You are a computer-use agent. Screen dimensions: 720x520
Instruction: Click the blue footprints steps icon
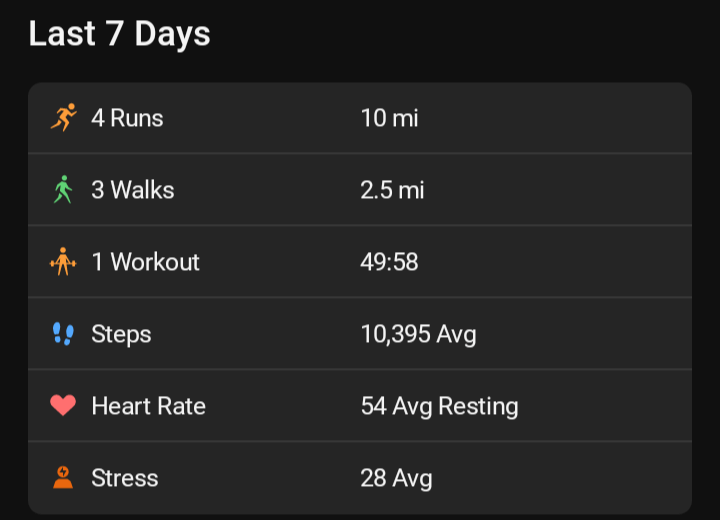click(x=63, y=334)
